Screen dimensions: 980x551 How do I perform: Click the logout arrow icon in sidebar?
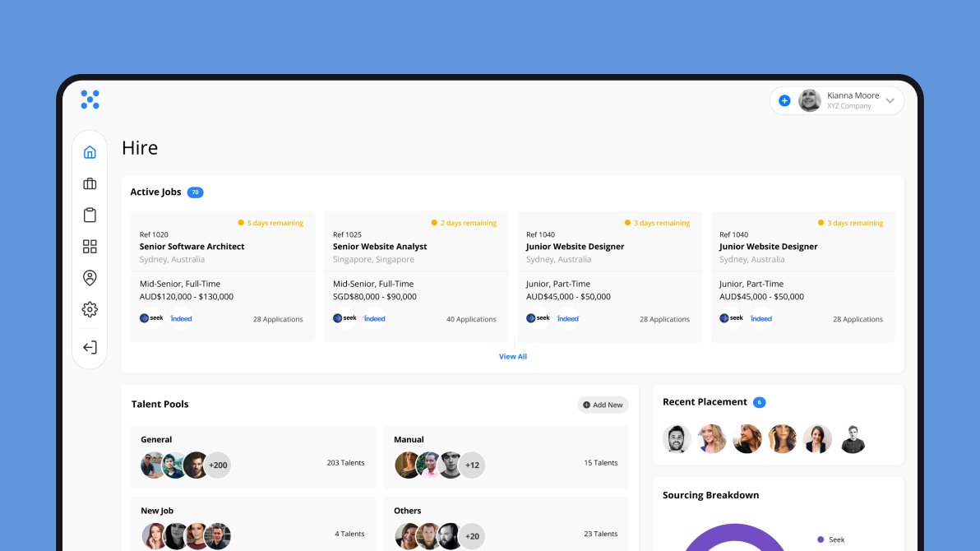click(90, 347)
